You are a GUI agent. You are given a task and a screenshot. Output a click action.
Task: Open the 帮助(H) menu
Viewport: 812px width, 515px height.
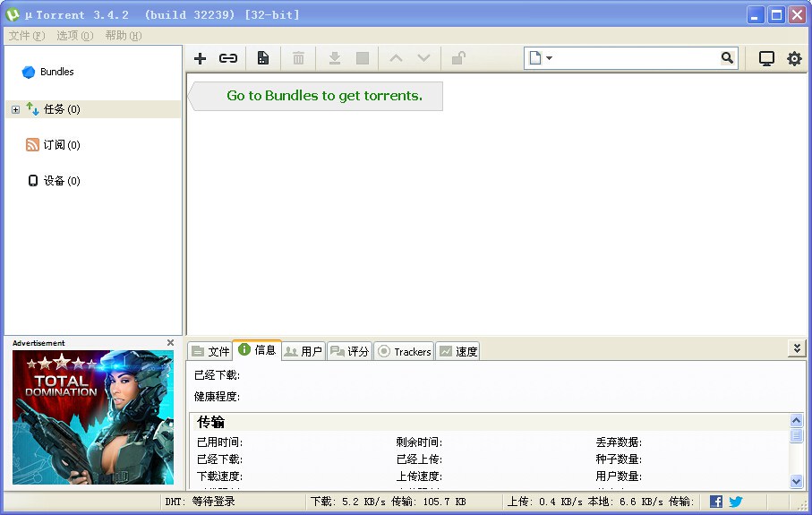point(124,35)
